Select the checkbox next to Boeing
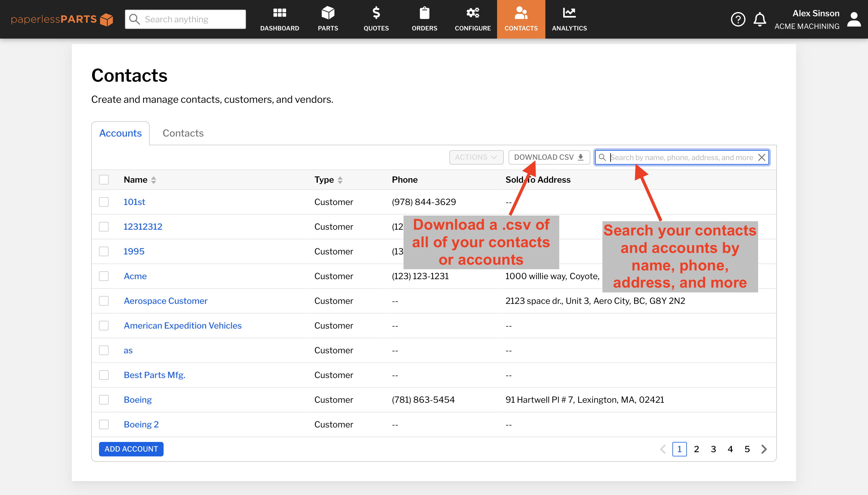Screen dimensions: 868x495 [x=104, y=400]
